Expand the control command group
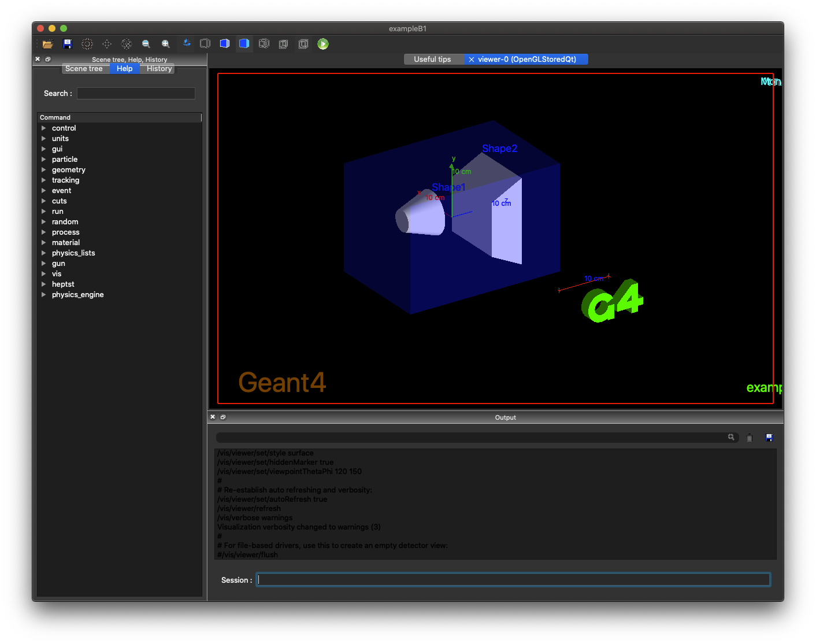This screenshot has width=816, height=644. click(43, 128)
